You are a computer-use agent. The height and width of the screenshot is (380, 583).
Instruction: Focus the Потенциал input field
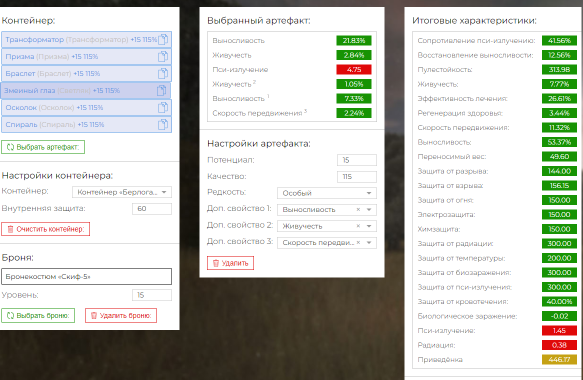(x=357, y=160)
